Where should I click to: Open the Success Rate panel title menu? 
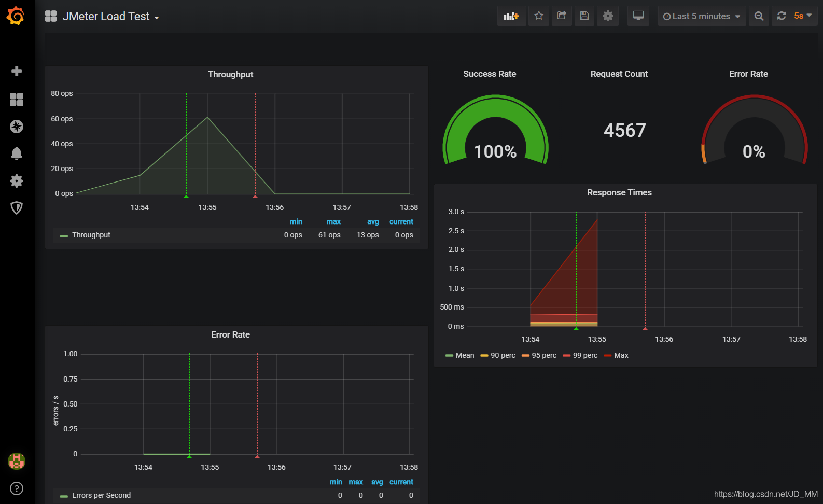coord(490,74)
